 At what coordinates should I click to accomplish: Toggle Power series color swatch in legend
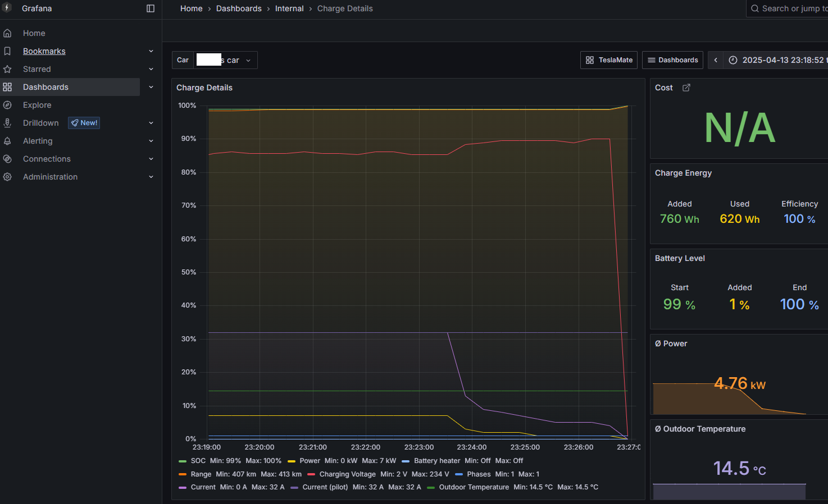(x=292, y=461)
